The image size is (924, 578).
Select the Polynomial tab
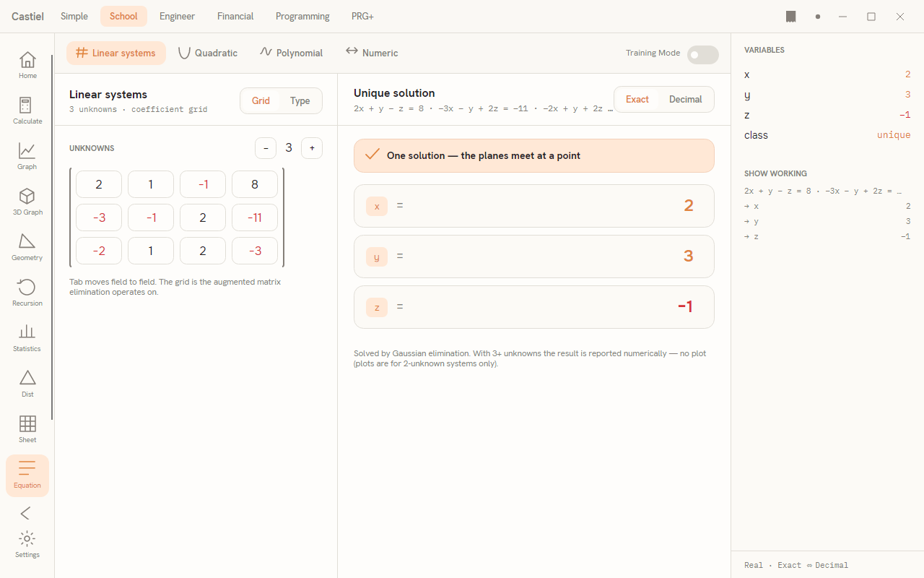pyautogui.click(x=291, y=53)
